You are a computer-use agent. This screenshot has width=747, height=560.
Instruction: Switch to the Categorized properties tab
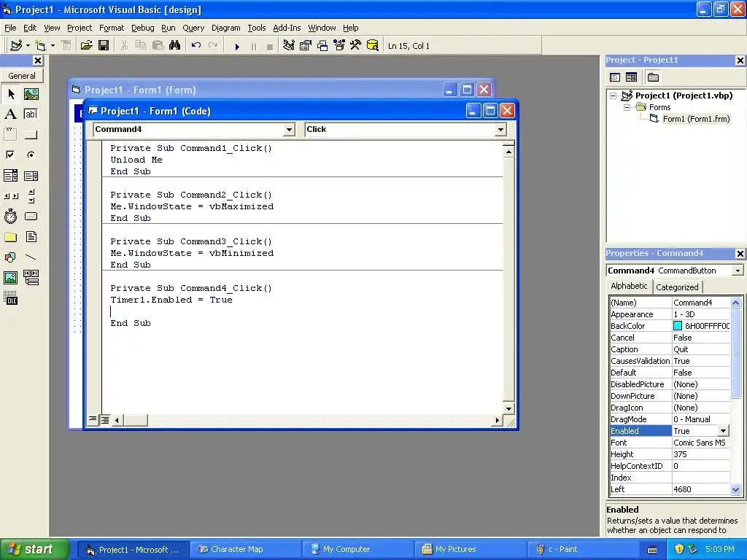point(677,287)
